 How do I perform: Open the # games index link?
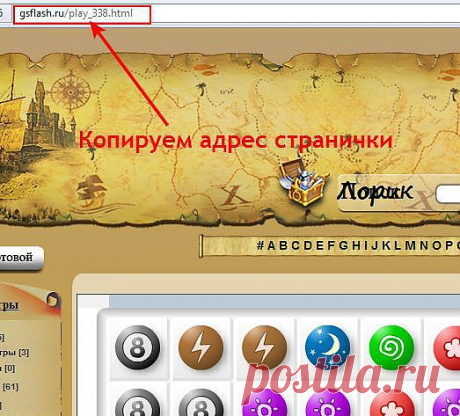point(260,246)
